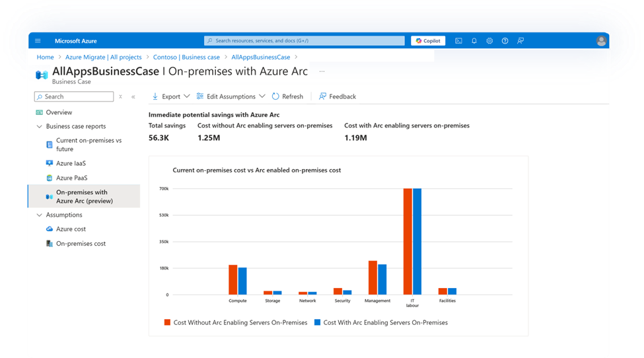
Task: Open the help question mark menu
Action: pyautogui.click(x=505, y=41)
